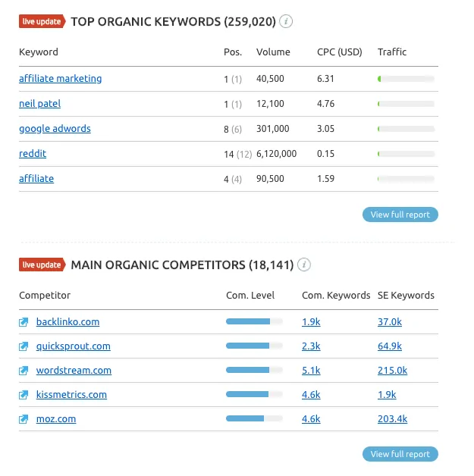The image size is (474, 476).
Task: Open the reddit keyword link
Action: (33, 154)
